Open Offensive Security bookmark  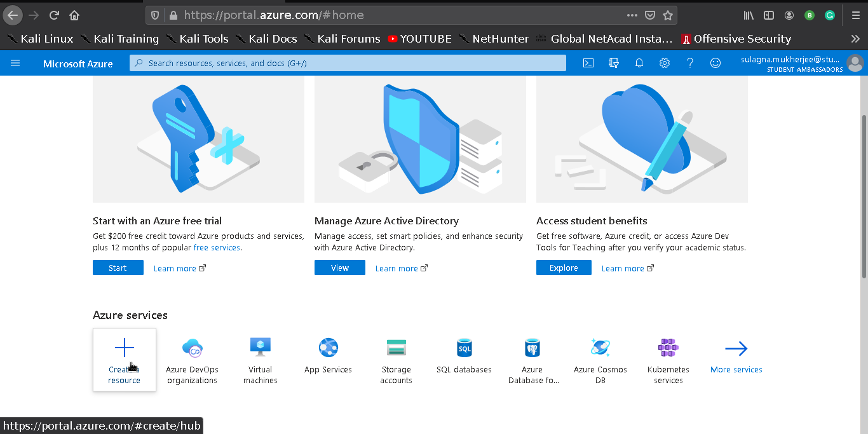(x=736, y=39)
